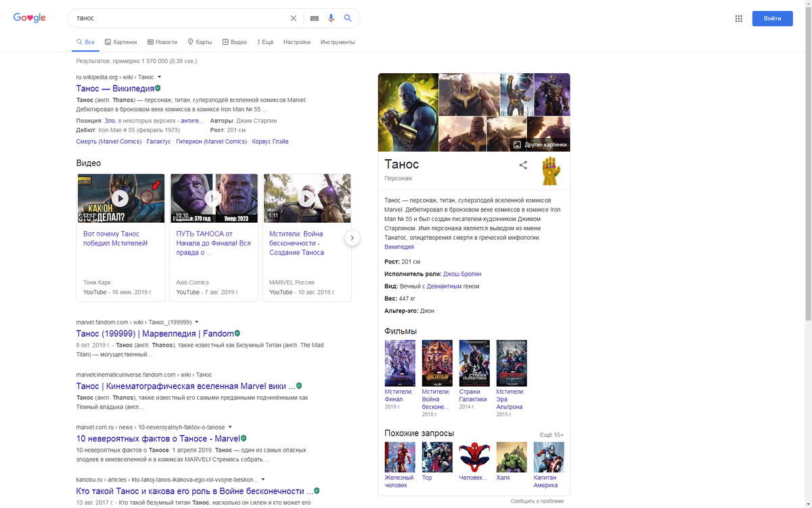Click the Infinity Gauntlet icon
The image size is (812, 508).
551,171
